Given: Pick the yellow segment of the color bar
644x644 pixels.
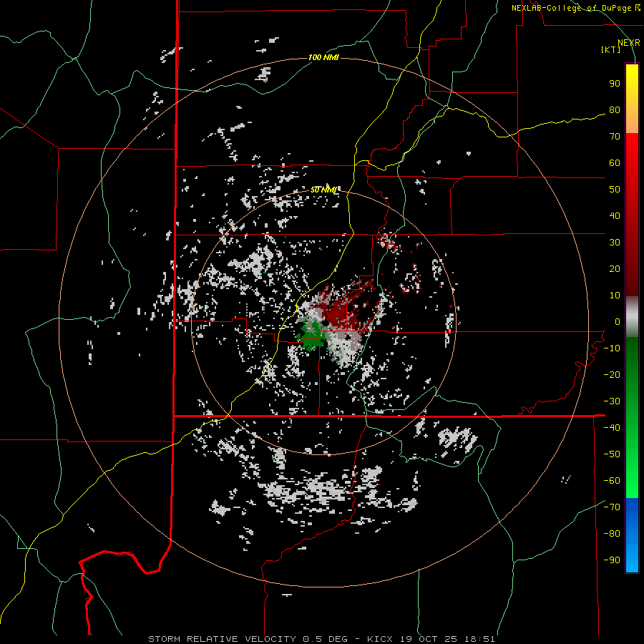Looking at the screenshot, I should pyautogui.click(x=632, y=82).
